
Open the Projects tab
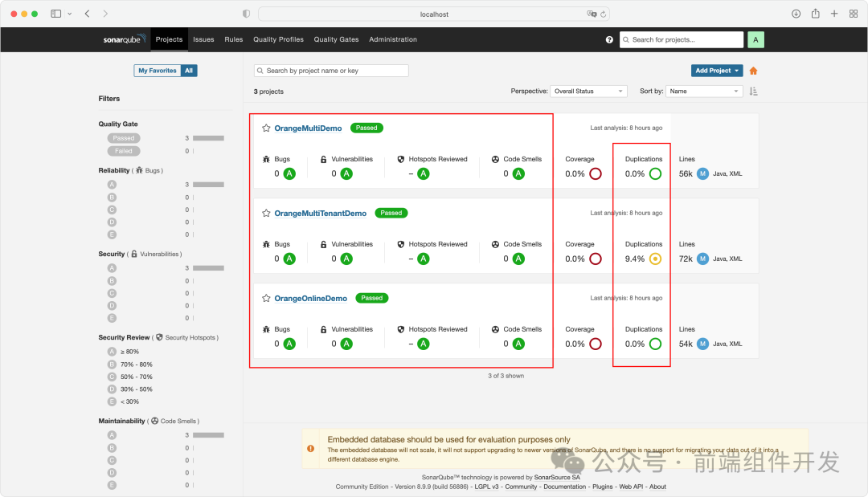coord(169,40)
